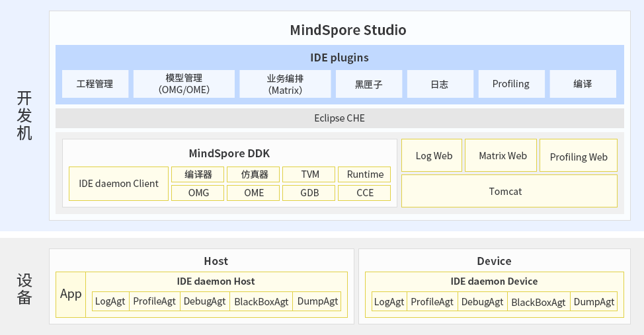Select the 工程管理 plugin box
This screenshot has width=644, height=335.
coord(95,84)
